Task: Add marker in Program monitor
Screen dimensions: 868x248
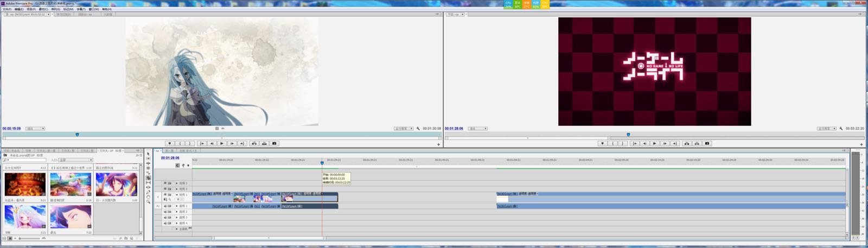Action: [602, 143]
